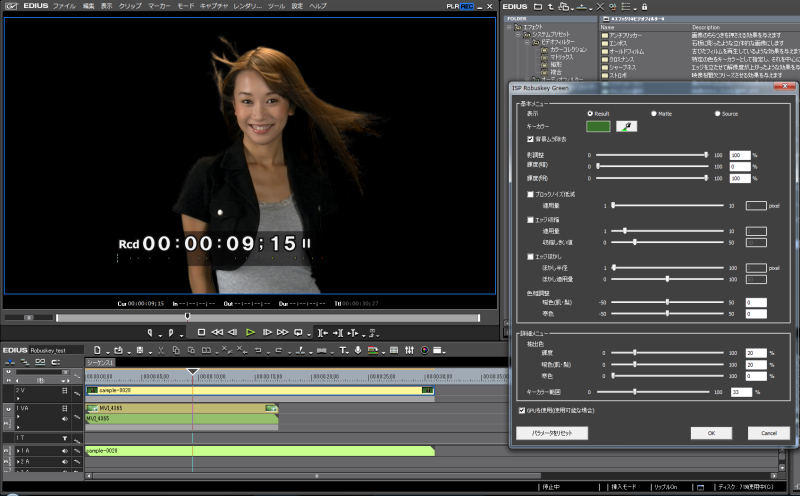Click the キーカラー範囲 slider
The width and height of the screenshot is (800, 496).
(653, 392)
